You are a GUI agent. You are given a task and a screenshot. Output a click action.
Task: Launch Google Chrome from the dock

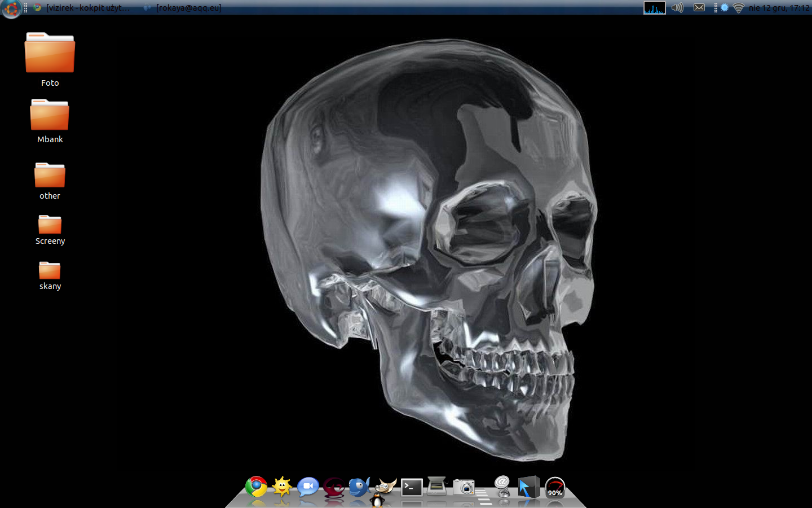tap(256, 487)
